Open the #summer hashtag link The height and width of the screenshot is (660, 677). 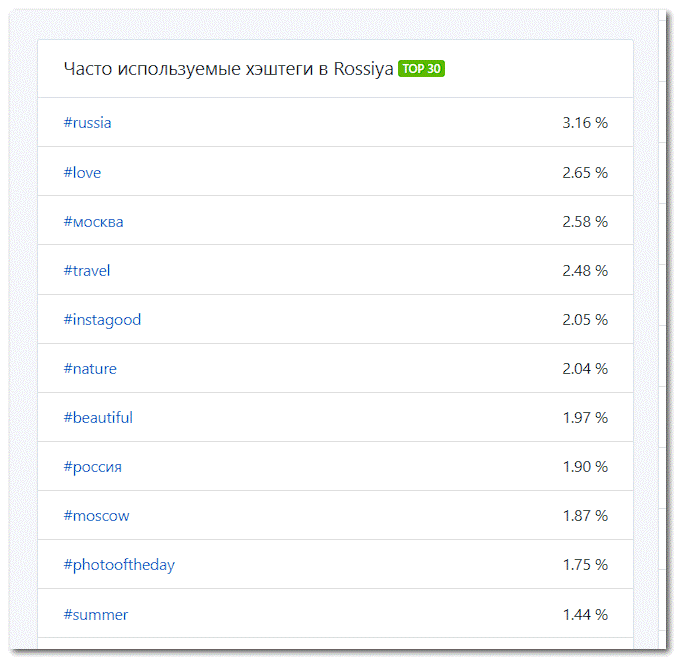coord(96,615)
